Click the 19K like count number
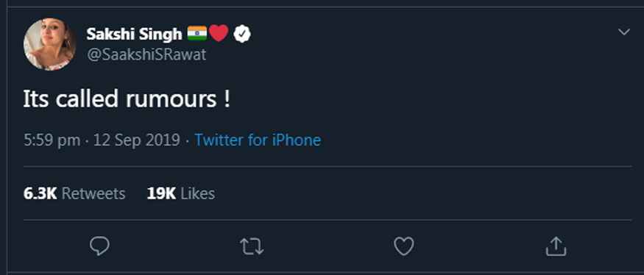 pyautogui.click(x=161, y=193)
